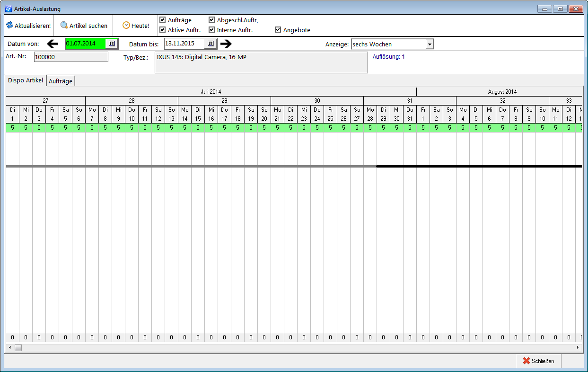The width and height of the screenshot is (588, 372).
Task: Click the Aktualisieren refresh button
Action: coord(28,26)
